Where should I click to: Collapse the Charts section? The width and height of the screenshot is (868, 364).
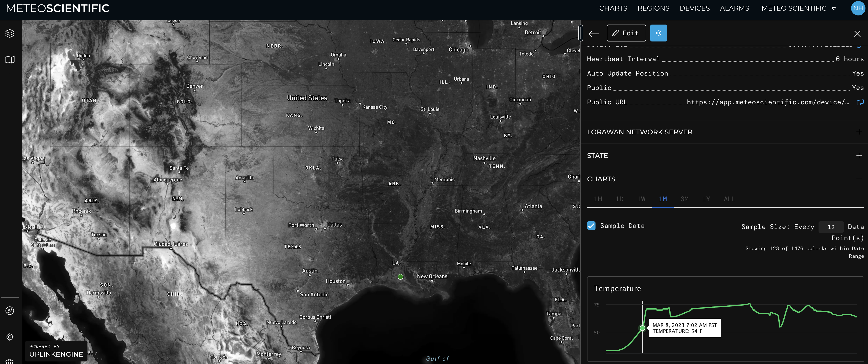tap(858, 179)
